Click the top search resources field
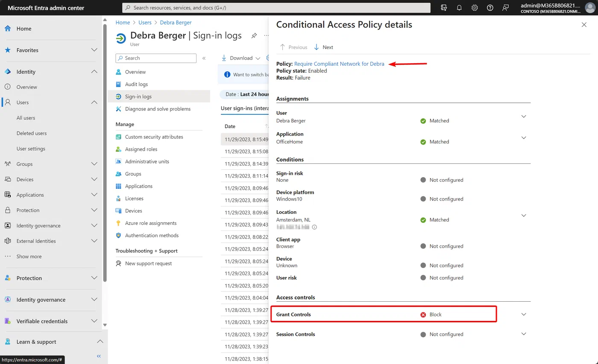This screenshot has width=598, height=364. [276, 8]
